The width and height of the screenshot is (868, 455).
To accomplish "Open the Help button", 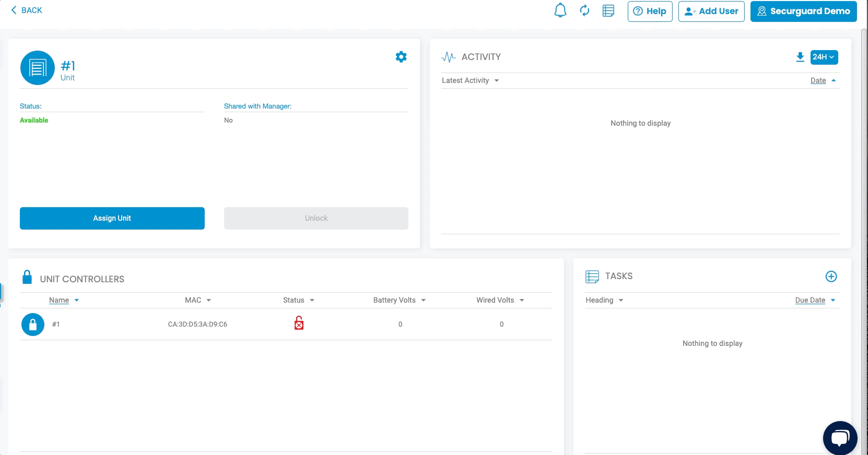I will (650, 11).
